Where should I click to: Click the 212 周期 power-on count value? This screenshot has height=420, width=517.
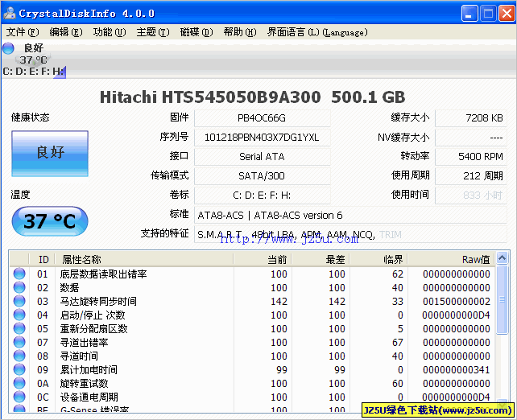coord(471,176)
